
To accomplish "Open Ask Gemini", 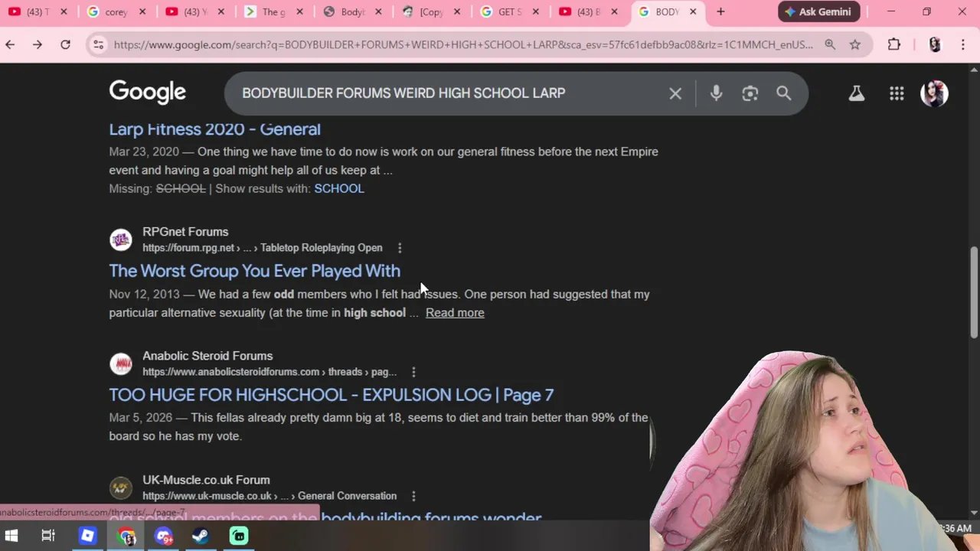I will pos(818,11).
